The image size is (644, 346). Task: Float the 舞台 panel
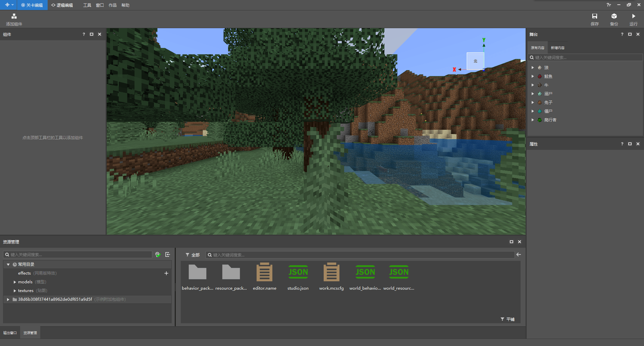pyautogui.click(x=630, y=34)
